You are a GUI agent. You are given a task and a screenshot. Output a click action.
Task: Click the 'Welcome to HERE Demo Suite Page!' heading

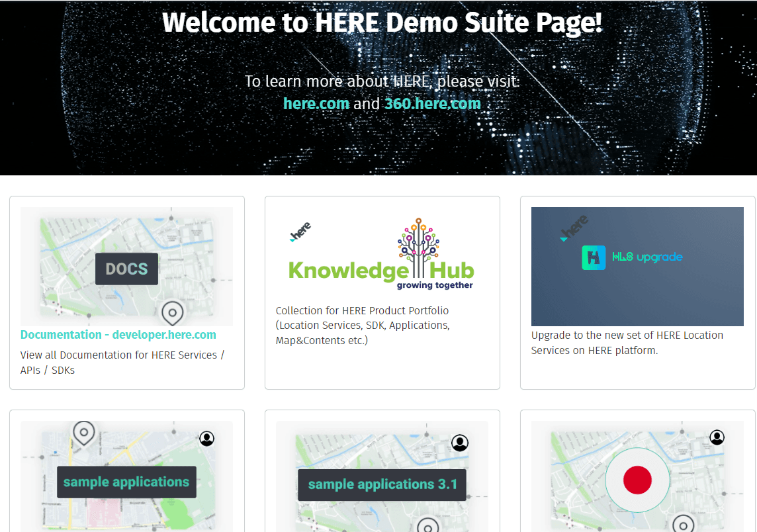[x=382, y=22]
